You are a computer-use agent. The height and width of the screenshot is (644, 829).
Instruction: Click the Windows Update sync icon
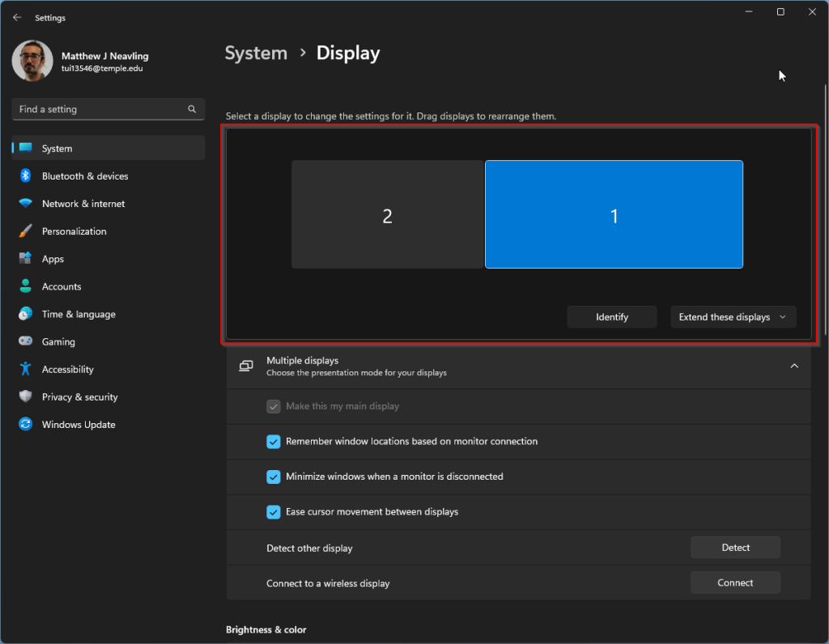tap(25, 425)
